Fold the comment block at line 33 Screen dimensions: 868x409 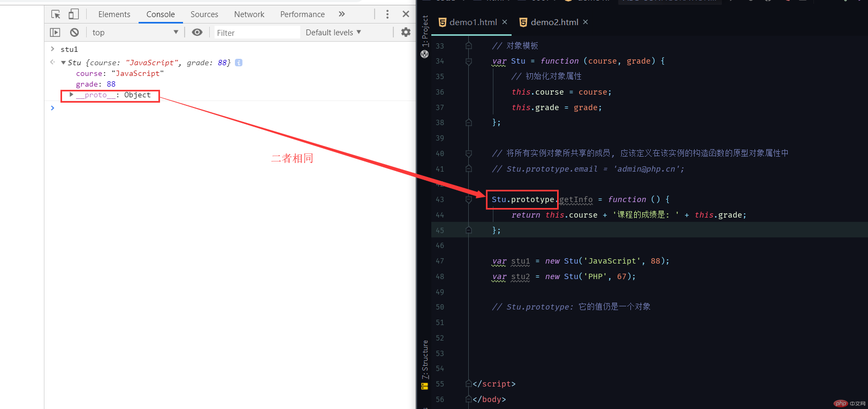point(469,45)
